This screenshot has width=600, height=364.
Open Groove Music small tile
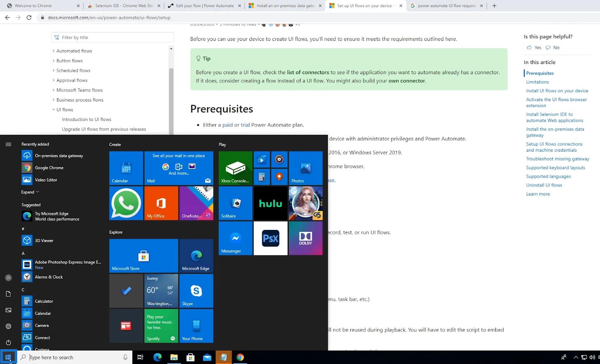click(279, 160)
